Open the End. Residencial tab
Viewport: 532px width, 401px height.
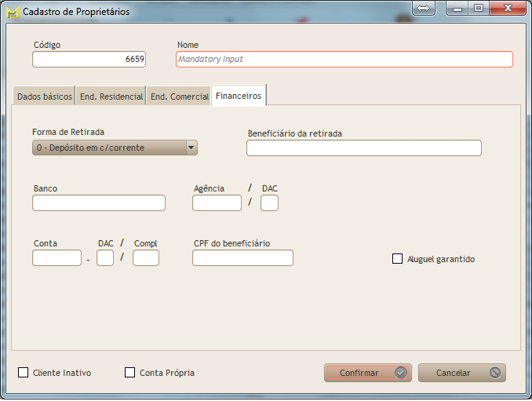tap(111, 97)
